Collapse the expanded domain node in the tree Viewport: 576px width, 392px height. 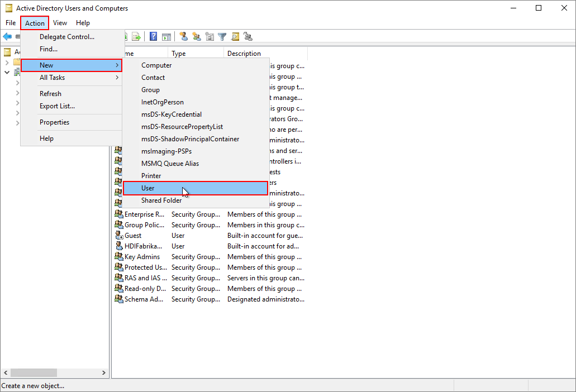coord(7,72)
